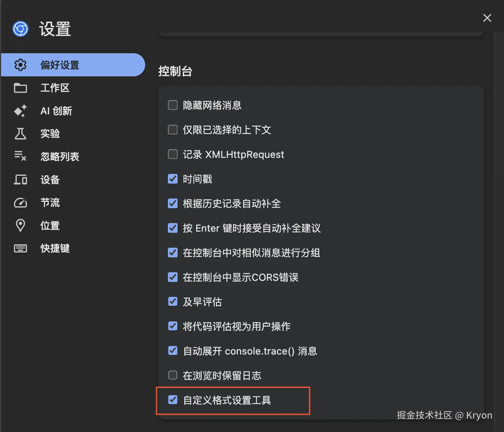Check 记录 XMLHttpRequest option
Viewport: 504px width, 432px height.
173,154
